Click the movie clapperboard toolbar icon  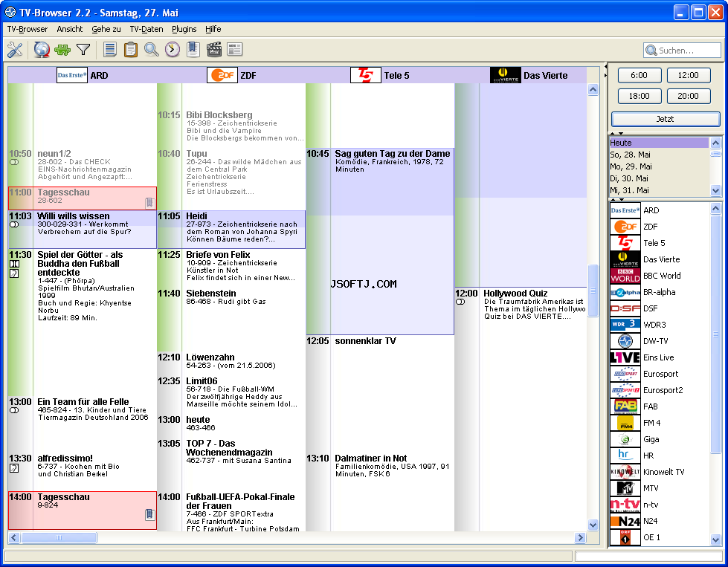[214, 50]
